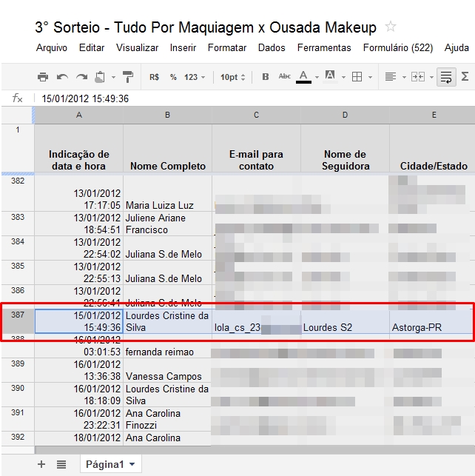Click the fernanda reimao cell
The width and height of the screenshot is (475, 476).
(x=167, y=346)
